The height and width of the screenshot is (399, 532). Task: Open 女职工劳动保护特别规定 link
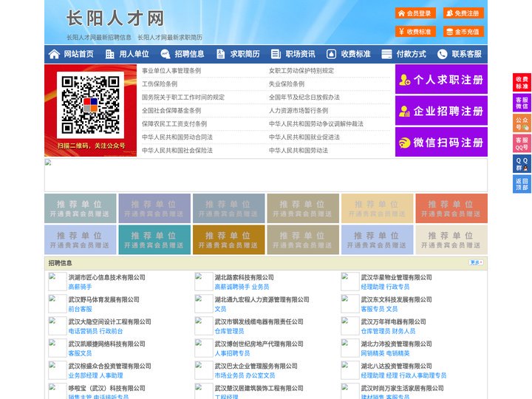pyautogui.click(x=301, y=71)
